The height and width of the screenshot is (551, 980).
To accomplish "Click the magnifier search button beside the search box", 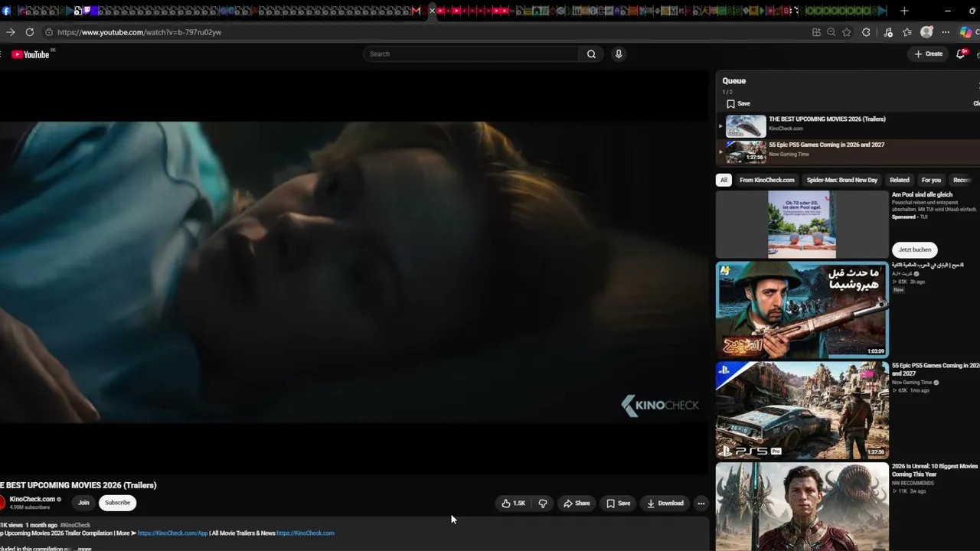I will pyautogui.click(x=591, y=54).
